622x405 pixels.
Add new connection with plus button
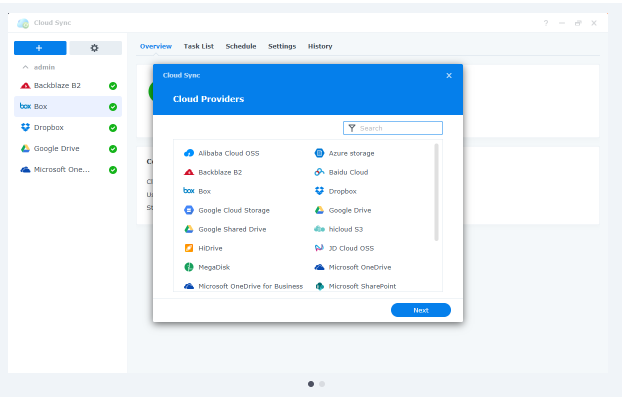pyautogui.click(x=40, y=48)
